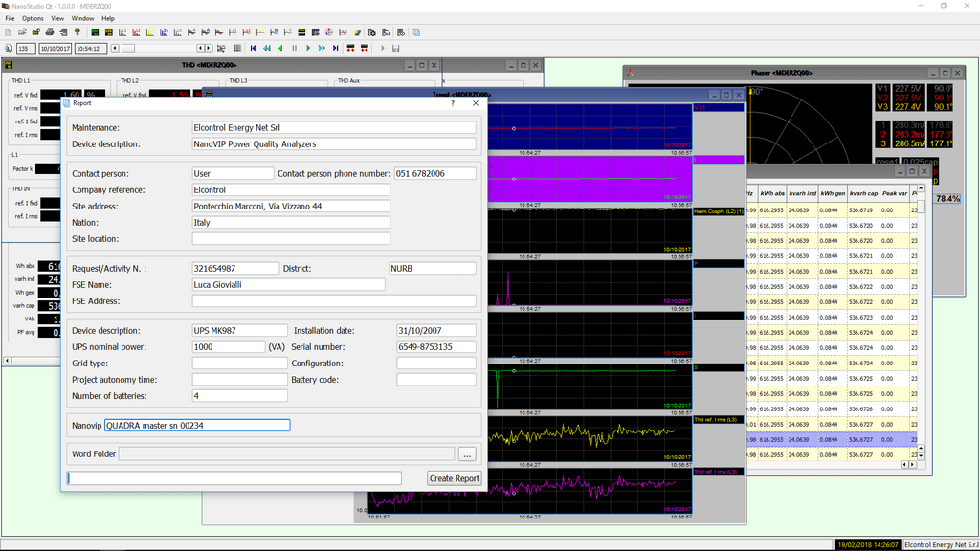Open the File menu

[x=10, y=18]
